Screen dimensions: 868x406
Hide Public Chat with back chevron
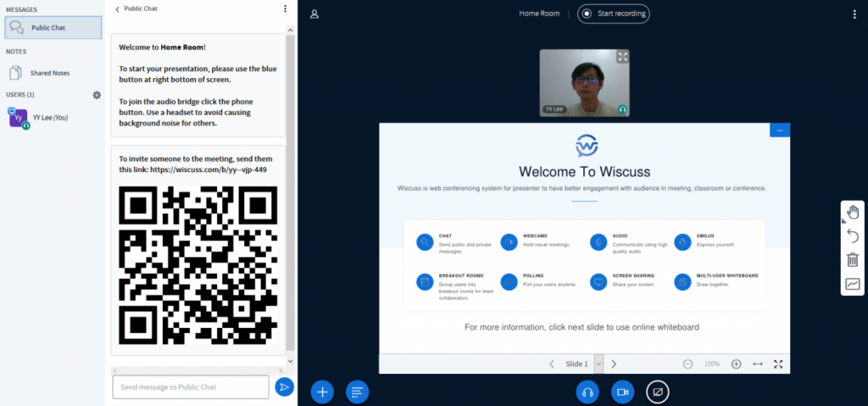[x=117, y=8]
